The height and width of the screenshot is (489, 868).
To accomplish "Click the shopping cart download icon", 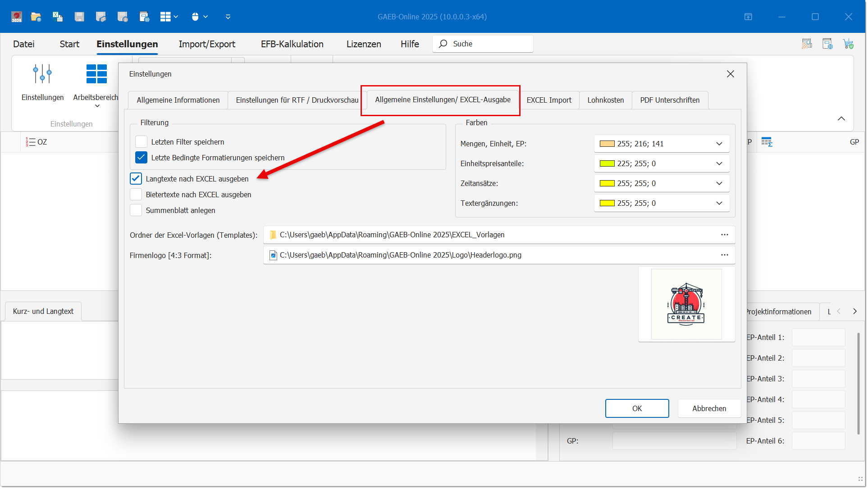I will [849, 44].
